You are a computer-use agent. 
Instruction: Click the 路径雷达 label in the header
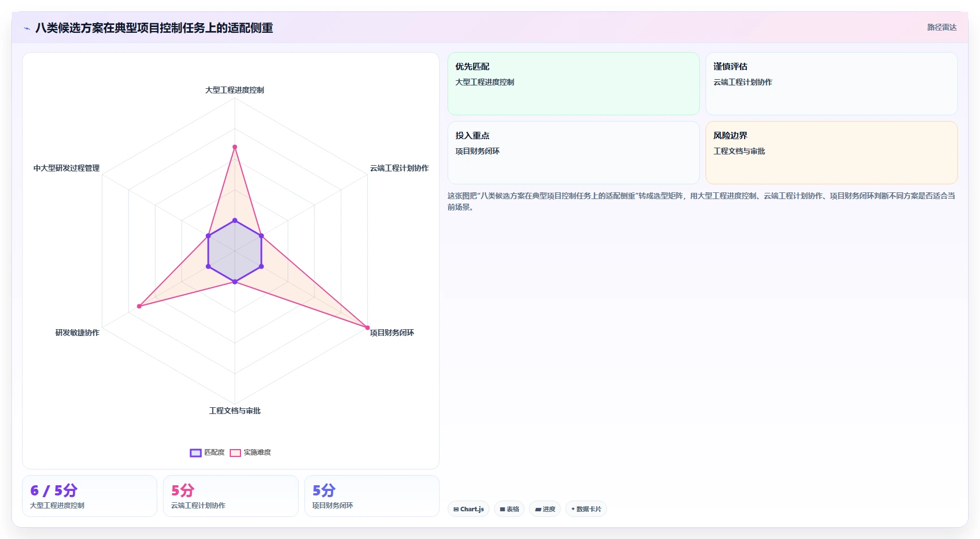pyautogui.click(x=942, y=27)
